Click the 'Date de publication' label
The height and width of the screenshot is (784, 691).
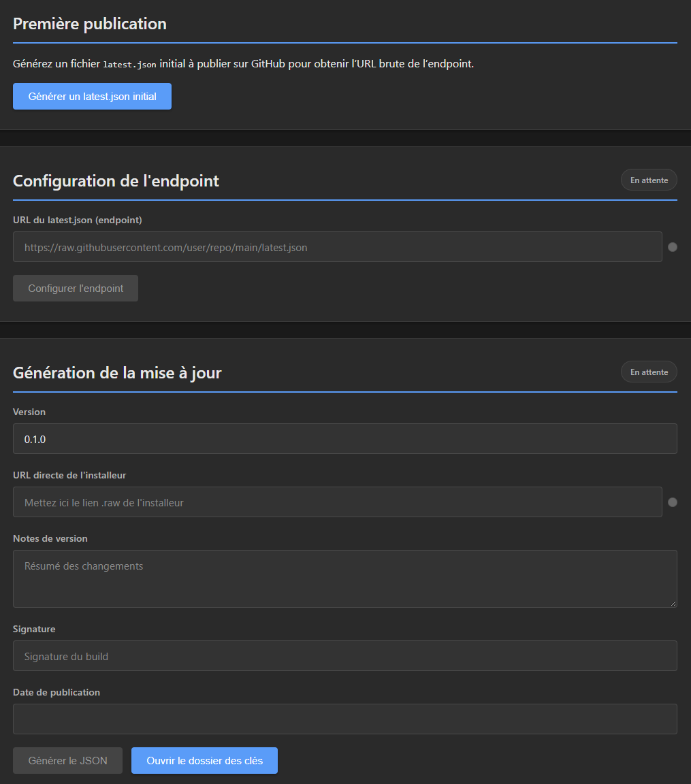point(57,693)
